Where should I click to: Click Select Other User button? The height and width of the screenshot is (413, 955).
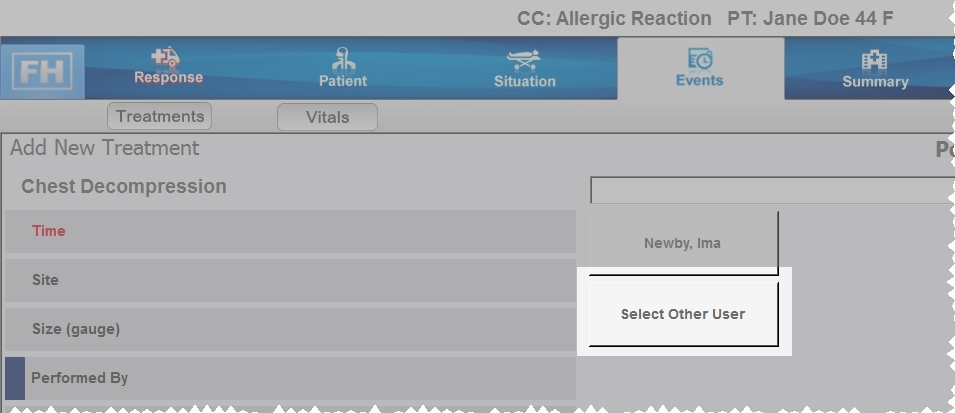(683, 314)
